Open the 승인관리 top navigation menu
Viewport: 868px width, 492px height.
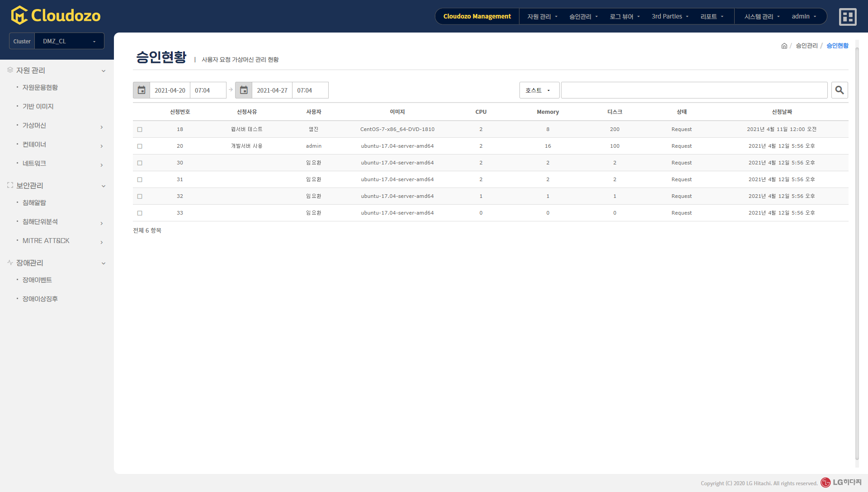[x=583, y=17]
